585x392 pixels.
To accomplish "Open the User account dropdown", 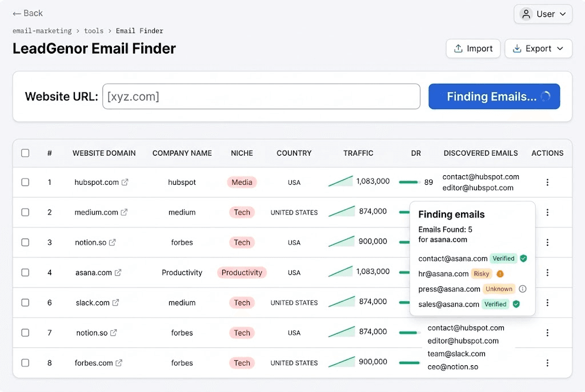I will [x=543, y=14].
